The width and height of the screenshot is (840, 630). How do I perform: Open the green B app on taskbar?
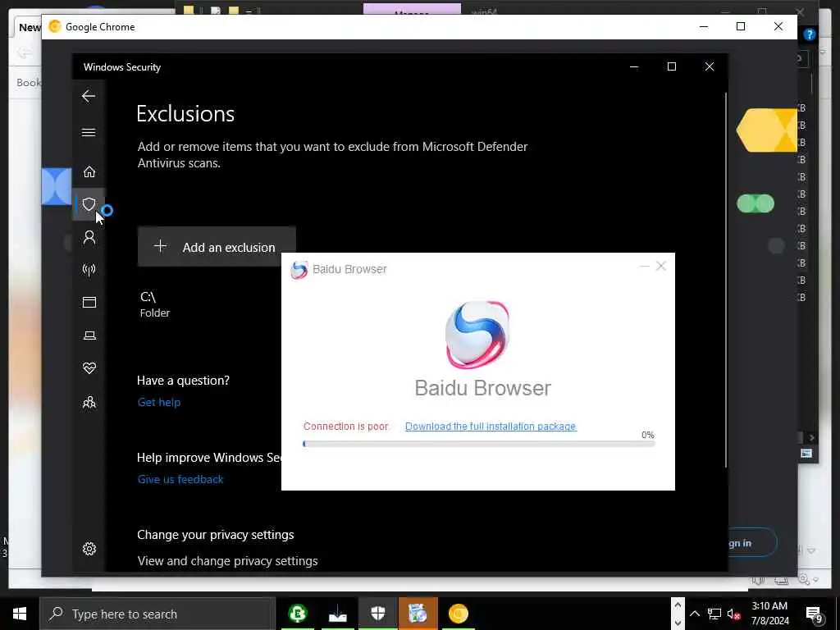(297, 614)
